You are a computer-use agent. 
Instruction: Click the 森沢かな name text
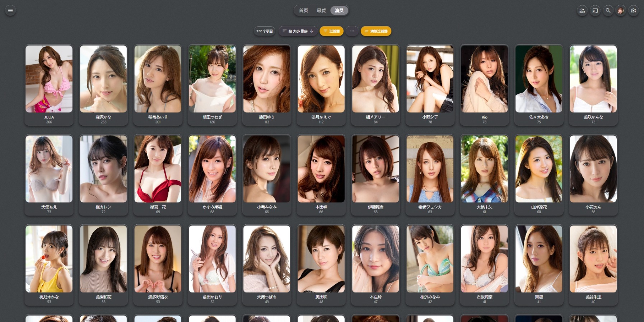click(x=103, y=117)
